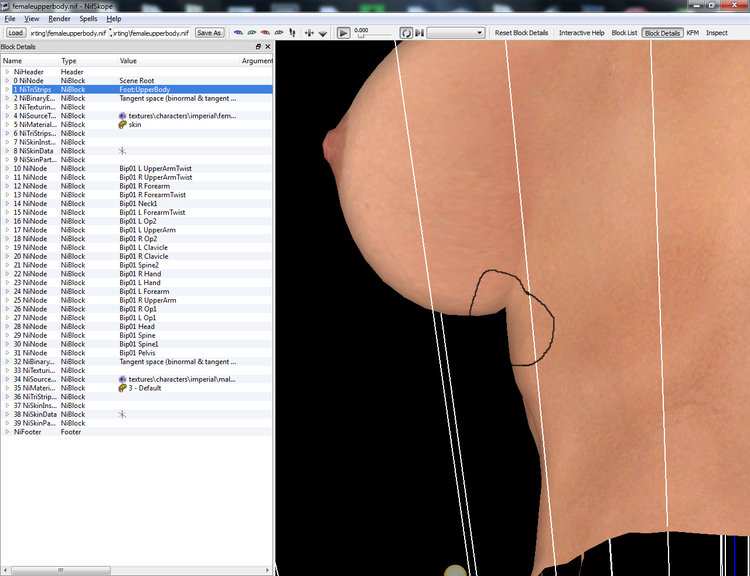Toggle the Switch animation skip icon
The image size is (750, 576).
(419, 33)
